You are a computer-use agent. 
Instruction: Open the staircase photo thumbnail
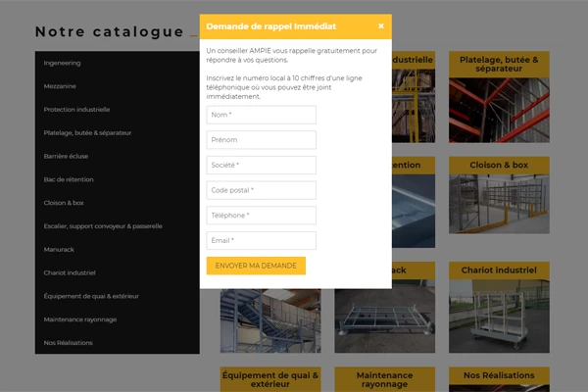coord(270,320)
